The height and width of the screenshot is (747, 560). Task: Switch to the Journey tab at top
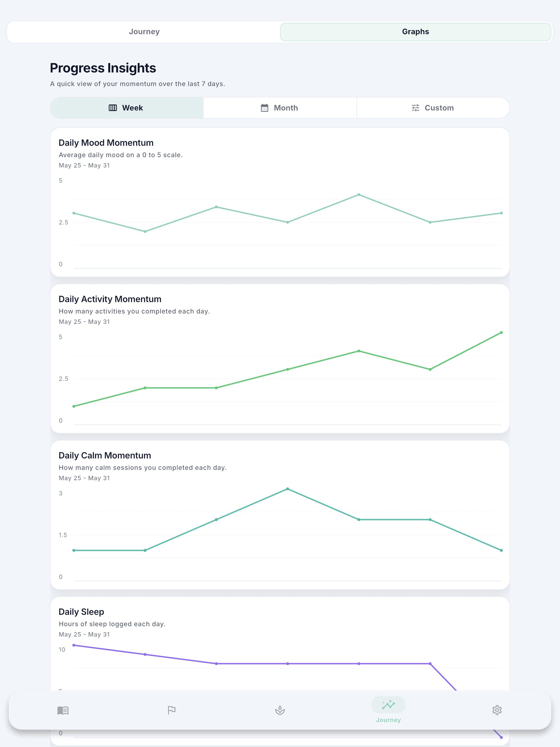tap(144, 32)
